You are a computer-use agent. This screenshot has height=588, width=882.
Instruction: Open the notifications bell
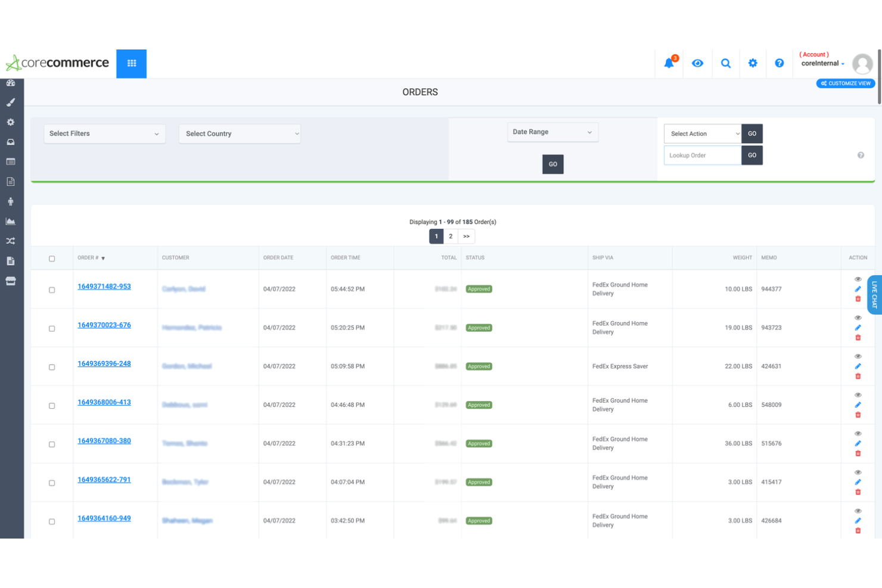point(669,63)
